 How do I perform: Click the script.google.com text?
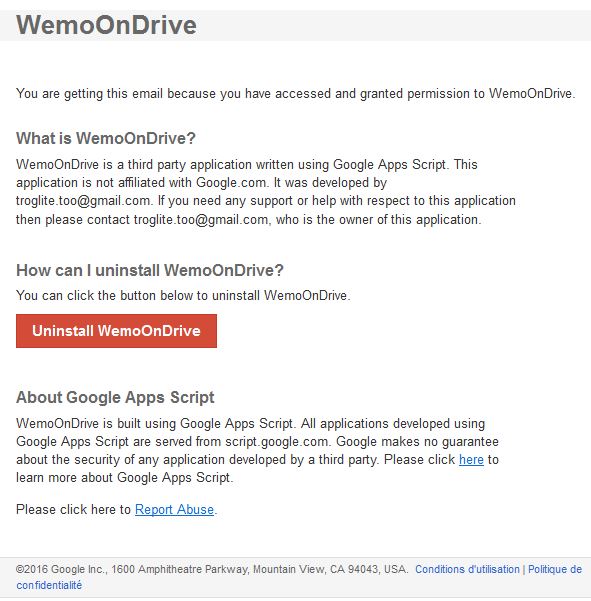[277, 442]
